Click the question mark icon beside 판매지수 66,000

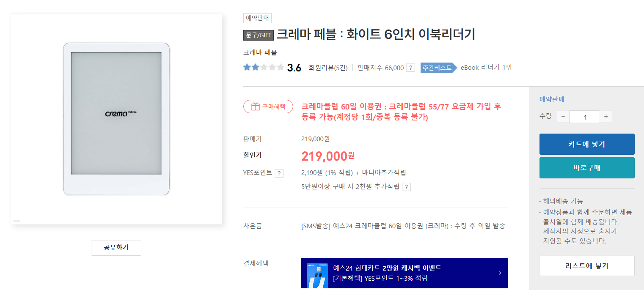[410, 68]
